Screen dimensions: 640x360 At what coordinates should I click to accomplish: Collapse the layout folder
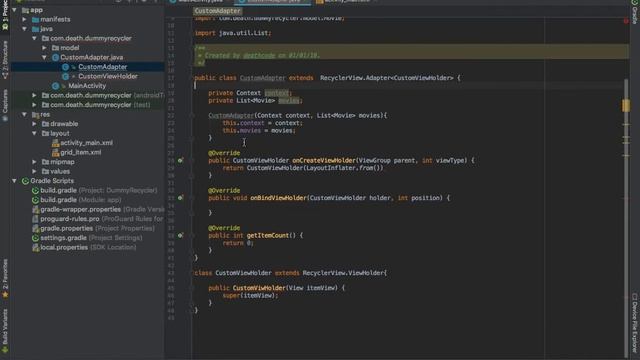35,133
